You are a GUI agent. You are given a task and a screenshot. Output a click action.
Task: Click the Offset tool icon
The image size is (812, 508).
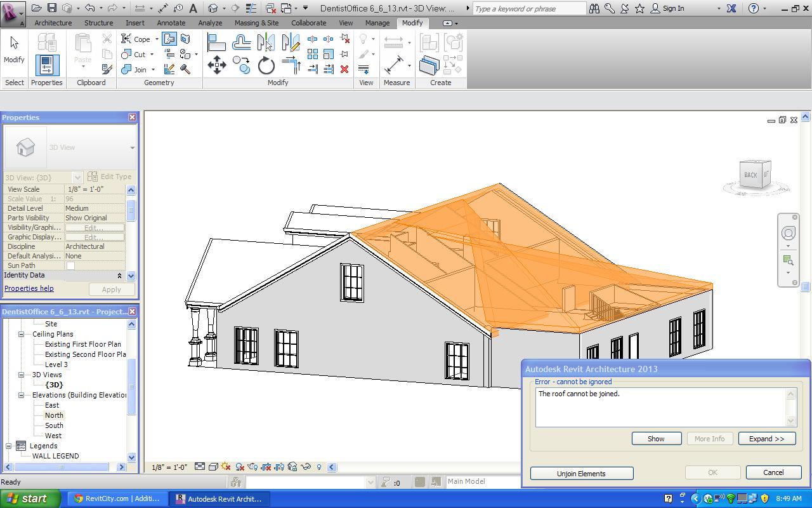click(x=242, y=43)
